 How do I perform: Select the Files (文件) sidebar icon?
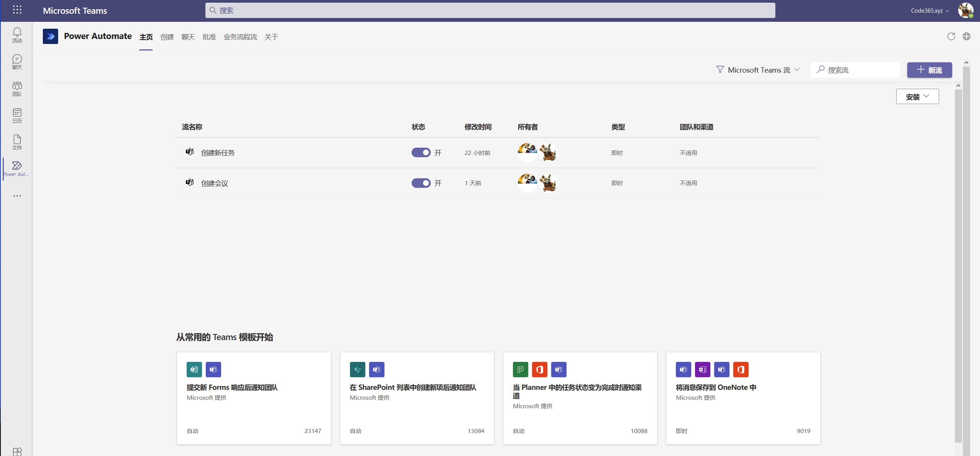(17, 142)
